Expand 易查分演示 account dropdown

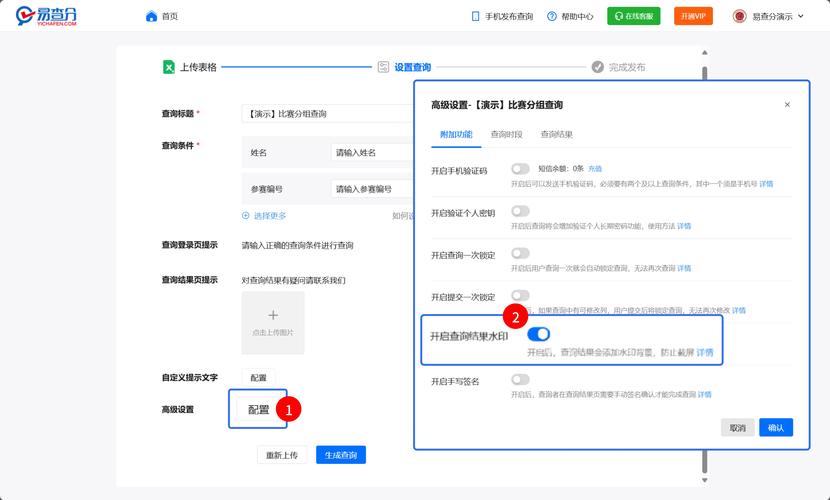801,16
